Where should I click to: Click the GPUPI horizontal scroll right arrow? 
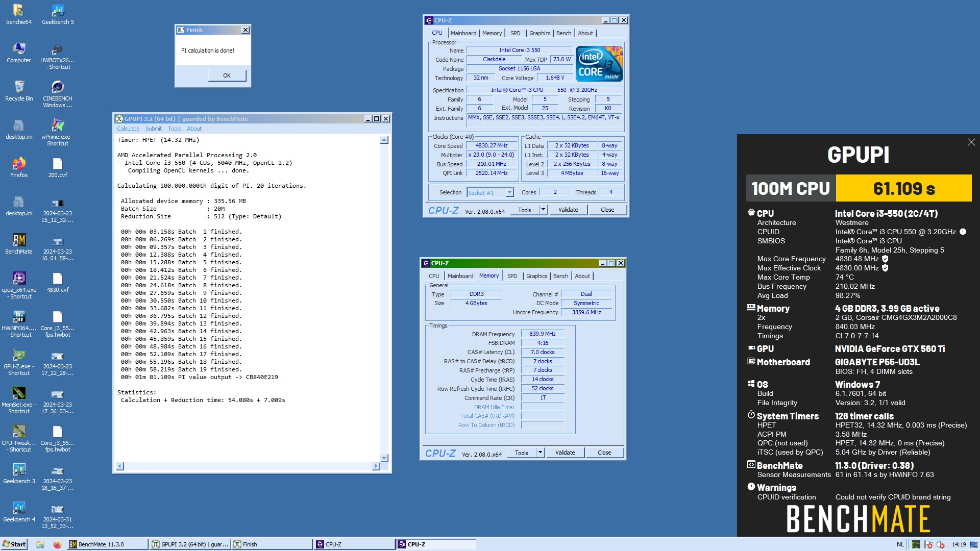[376, 466]
